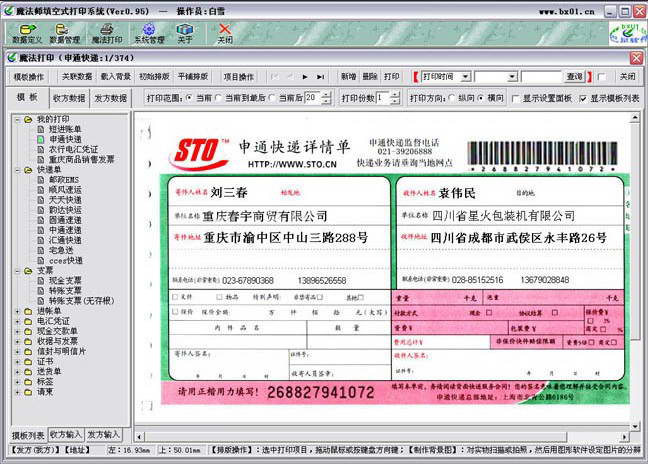Click 初始排版 button
This screenshot has height=464, width=648.
[154, 77]
